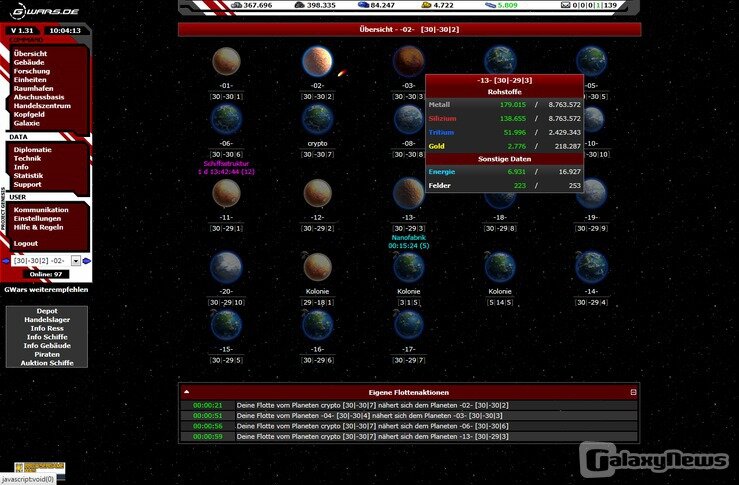Screen dimensions: 739x485
Task: Go to next planet arrow
Action: (87, 261)
